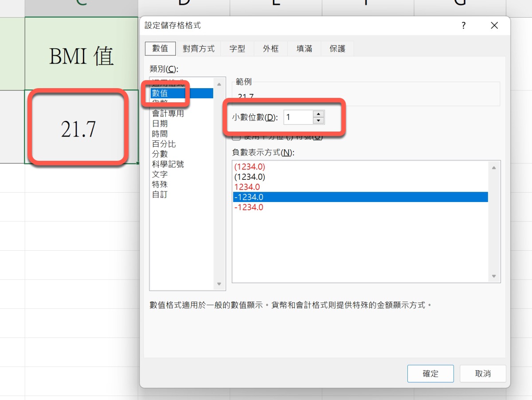This screenshot has width=532, height=400.
Task: Open the 填滿 tab
Action: pos(304,49)
